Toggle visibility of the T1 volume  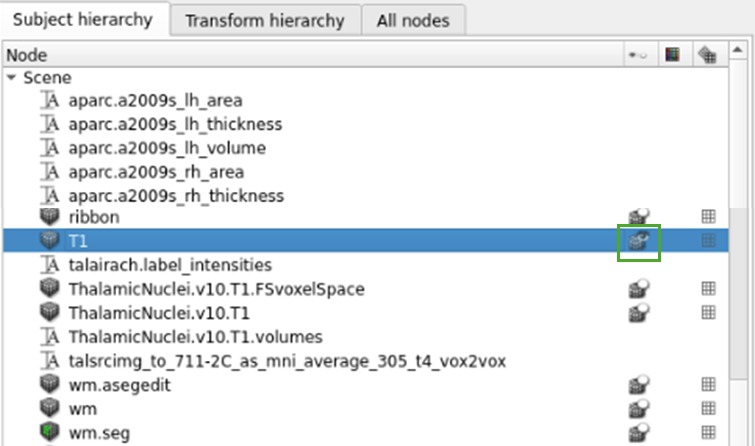(x=639, y=241)
